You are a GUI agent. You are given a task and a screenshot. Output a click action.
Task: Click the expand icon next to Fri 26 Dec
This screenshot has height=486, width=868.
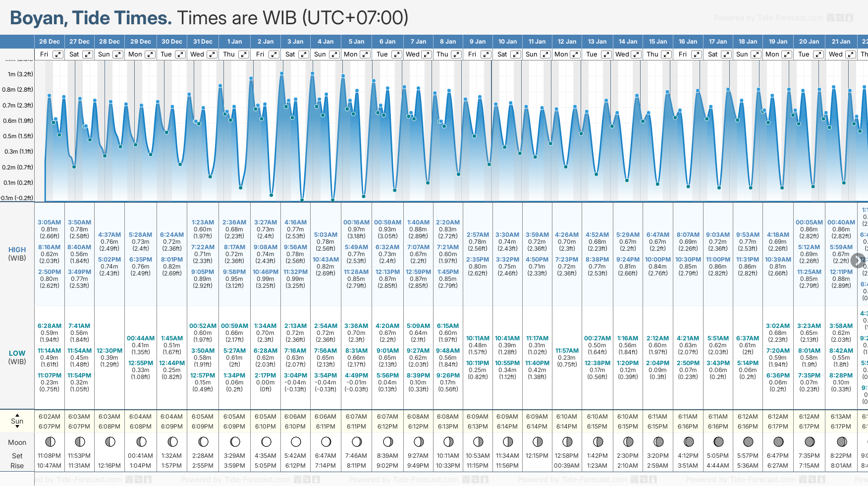[58, 54]
